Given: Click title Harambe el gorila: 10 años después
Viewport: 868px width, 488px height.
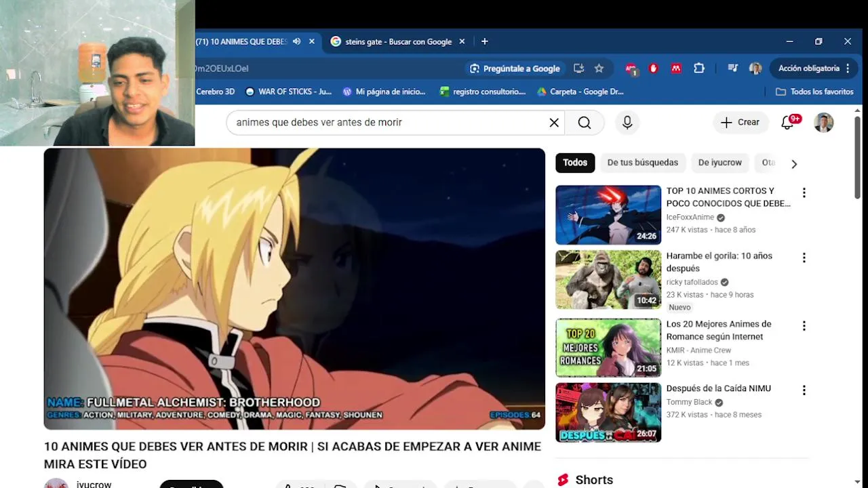Looking at the screenshot, I should click(x=719, y=262).
